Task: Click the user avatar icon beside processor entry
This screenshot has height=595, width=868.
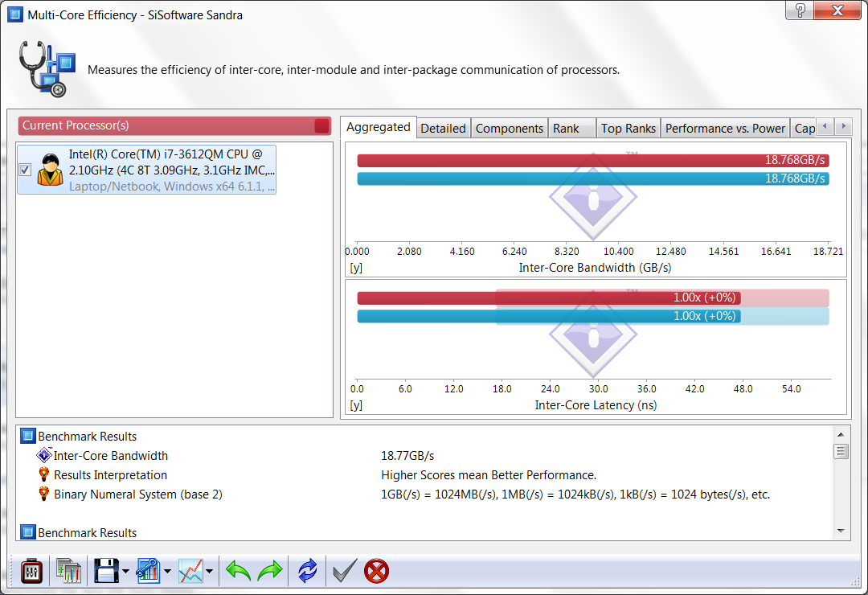Action: click(x=50, y=170)
